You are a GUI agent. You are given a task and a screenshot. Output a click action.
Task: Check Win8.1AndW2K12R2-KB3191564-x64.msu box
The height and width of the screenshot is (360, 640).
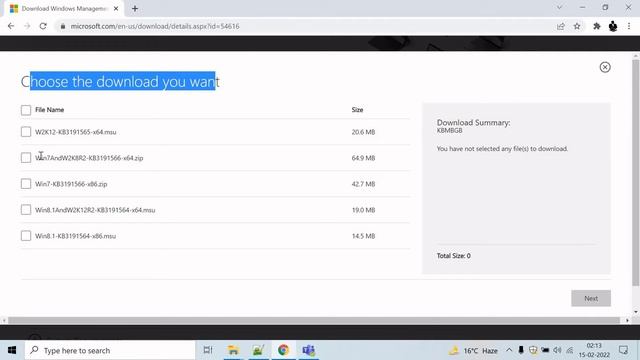click(x=26, y=210)
